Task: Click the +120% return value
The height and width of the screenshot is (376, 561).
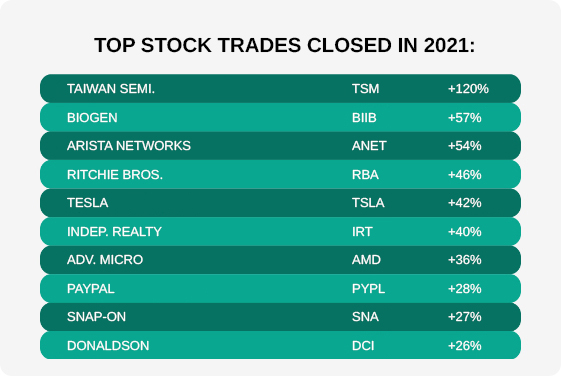Action: (x=468, y=89)
